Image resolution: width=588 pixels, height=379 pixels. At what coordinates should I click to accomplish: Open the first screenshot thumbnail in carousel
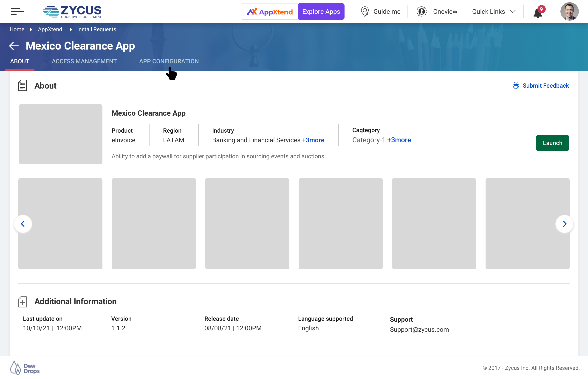tap(60, 223)
